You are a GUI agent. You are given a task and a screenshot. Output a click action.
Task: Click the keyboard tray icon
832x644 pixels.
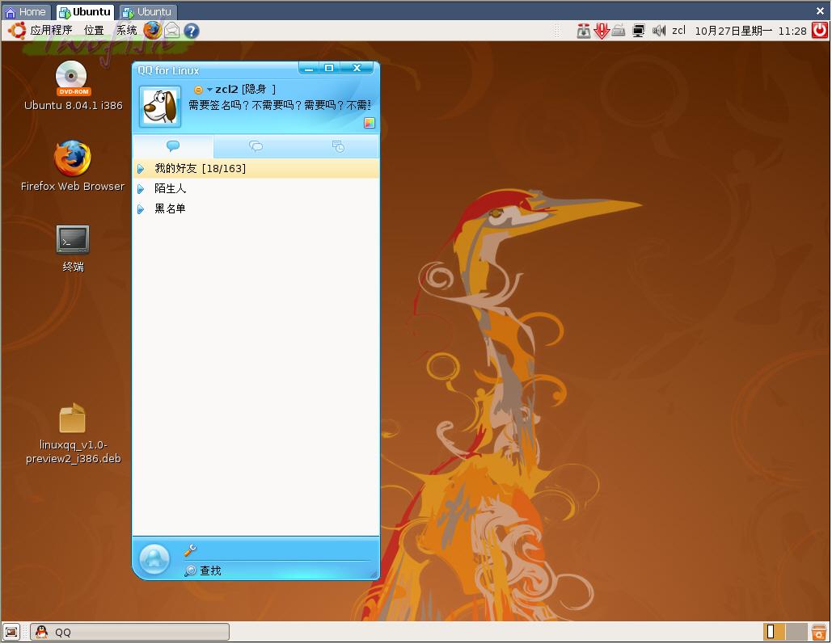[x=619, y=31]
